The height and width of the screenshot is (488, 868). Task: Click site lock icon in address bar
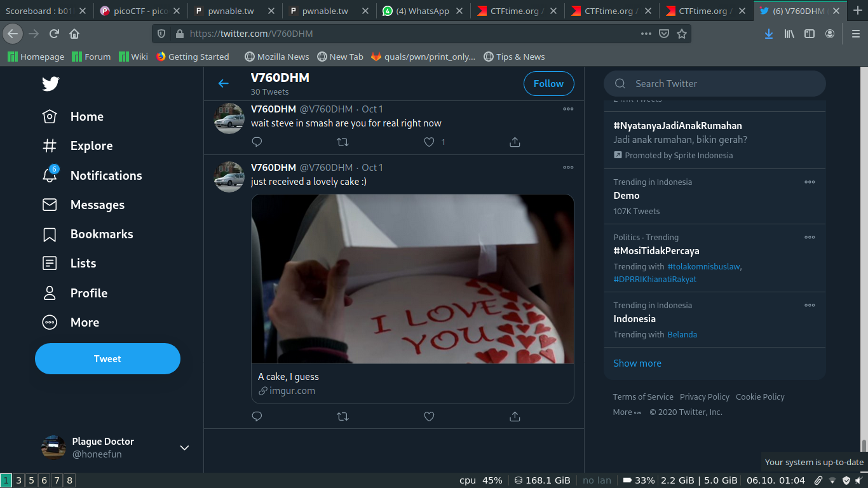point(179,34)
